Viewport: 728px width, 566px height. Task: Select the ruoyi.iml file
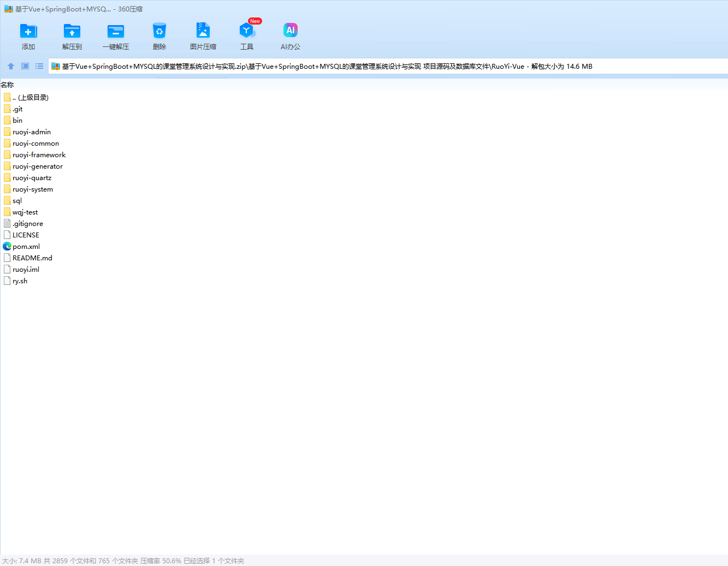(21, 269)
